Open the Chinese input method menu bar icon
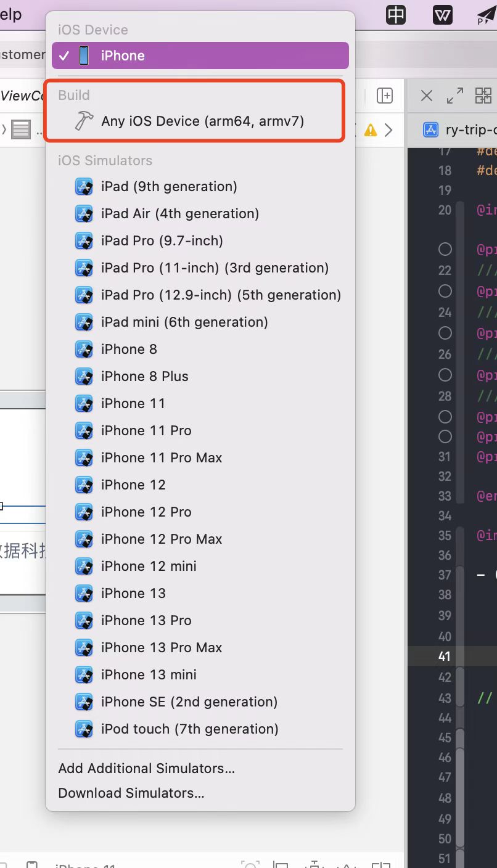Viewport: 497px width, 868px height. click(396, 14)
